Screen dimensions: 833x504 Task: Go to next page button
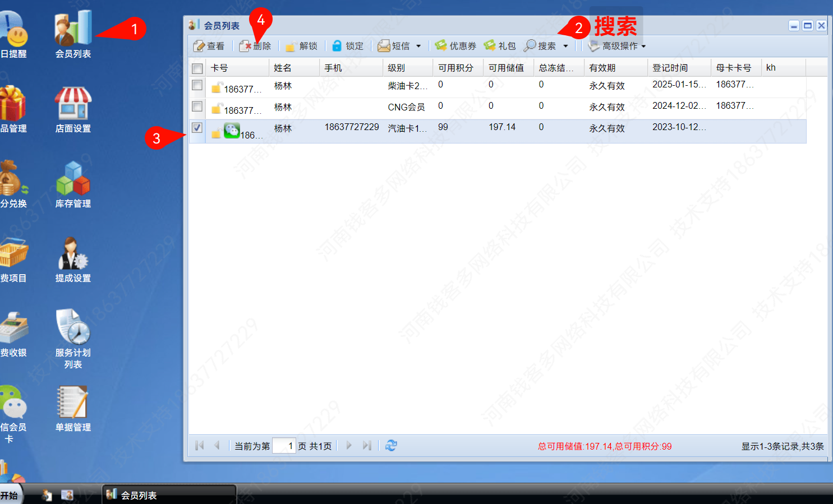[349, 446]
